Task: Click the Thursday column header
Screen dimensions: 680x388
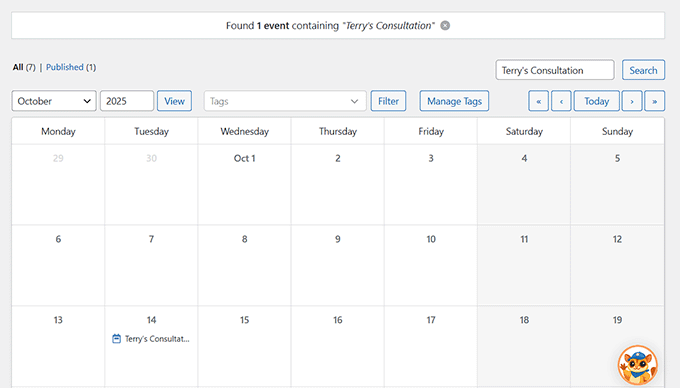Action: click(x=337, y=131)
